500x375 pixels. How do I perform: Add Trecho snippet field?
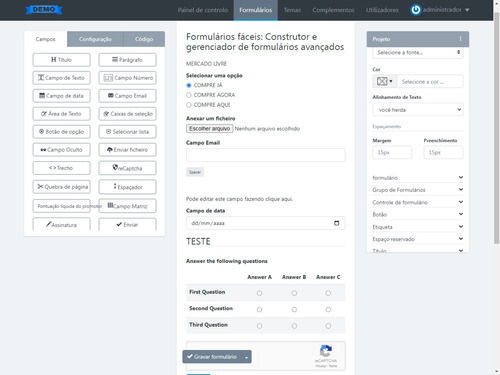61,168
